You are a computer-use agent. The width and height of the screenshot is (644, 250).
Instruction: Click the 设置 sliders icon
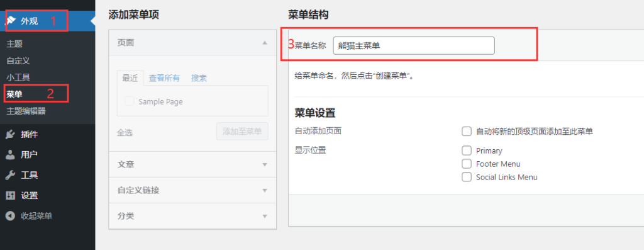(x=11, y=195)
